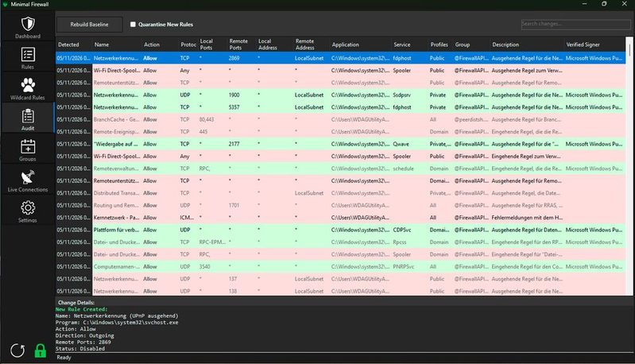Click the green padlock icon
635x364 pixels.
point(40,350)
